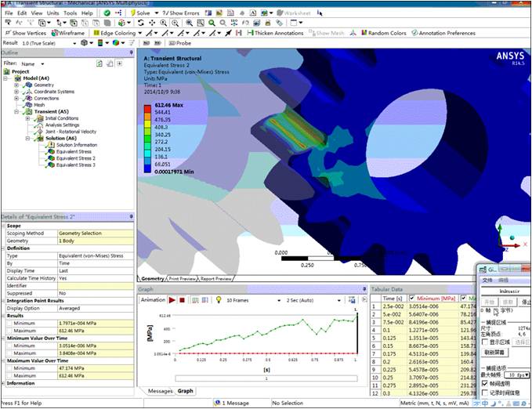
Task: Toggle the Minimum [MPa] column checkbox
Action: click(412, 299)
